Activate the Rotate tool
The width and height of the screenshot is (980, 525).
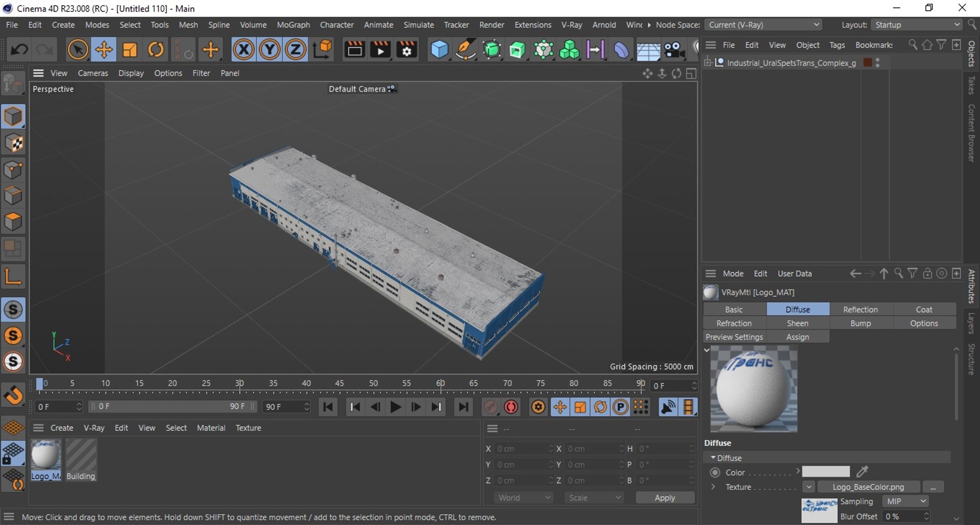tap(156, 50)
